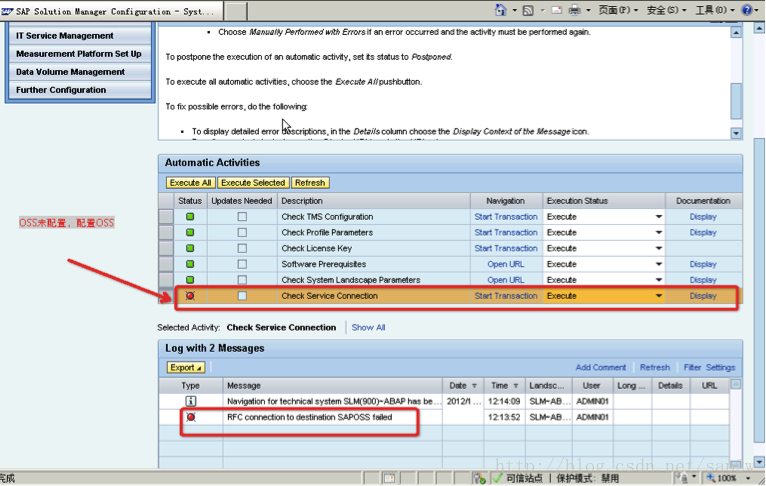Click the SAP logo on the browser tab
Image resolution: width=766 pixels, height=486 pixels.
tap(7, 10)
